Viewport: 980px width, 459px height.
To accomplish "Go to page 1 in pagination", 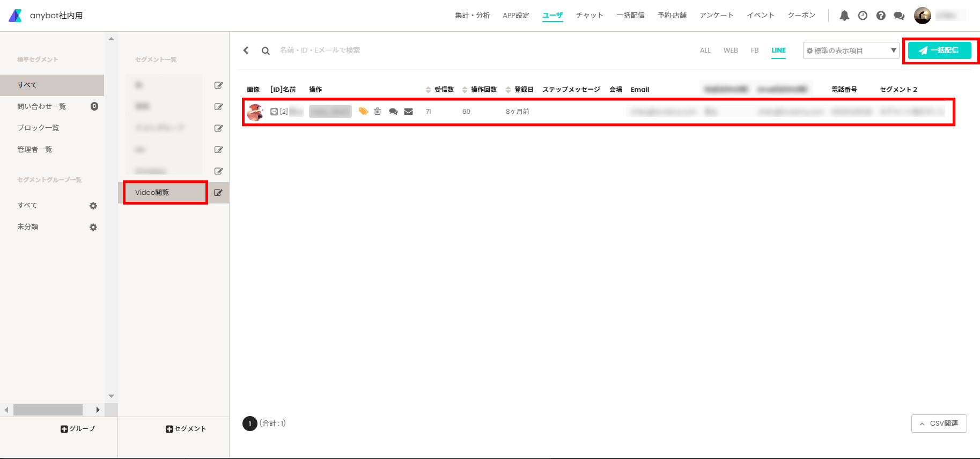I will pos(250,424).
